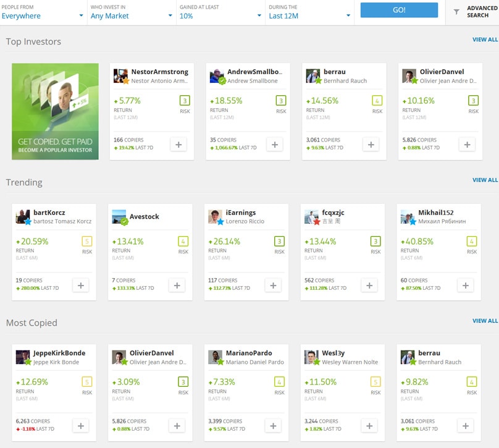
Task: Add berrau from Top Investors via plus
Action: point(371,145)
